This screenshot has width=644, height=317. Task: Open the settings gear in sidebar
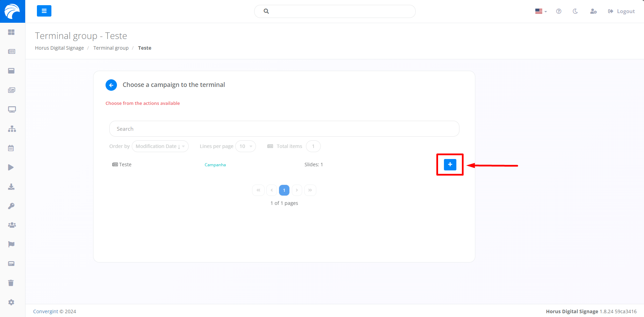point(11,302)
